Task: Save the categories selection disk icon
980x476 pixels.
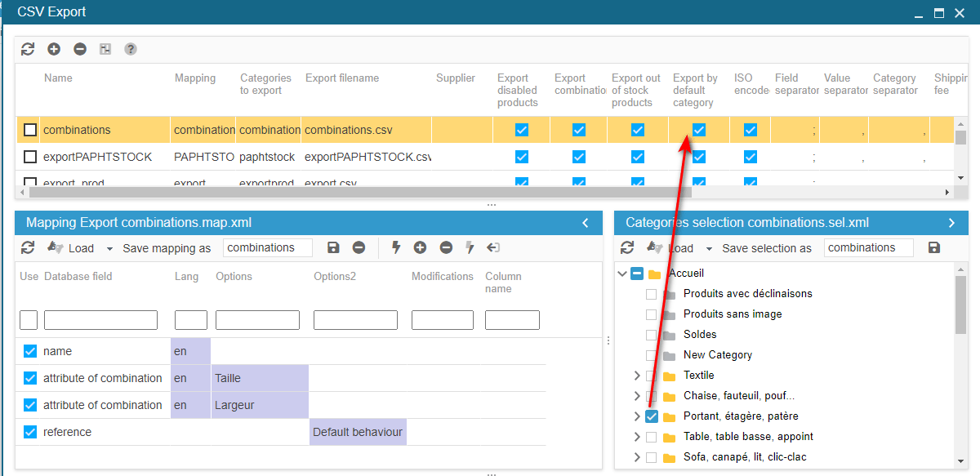Action: [934, 248]
